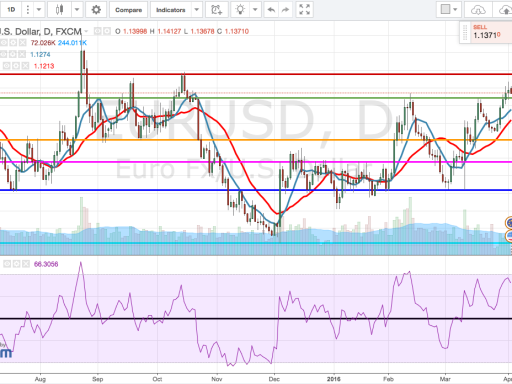The image size is (512, 384).
Task: Open settings for 1.1213 moving average
Action: click(x=16, y=66)
